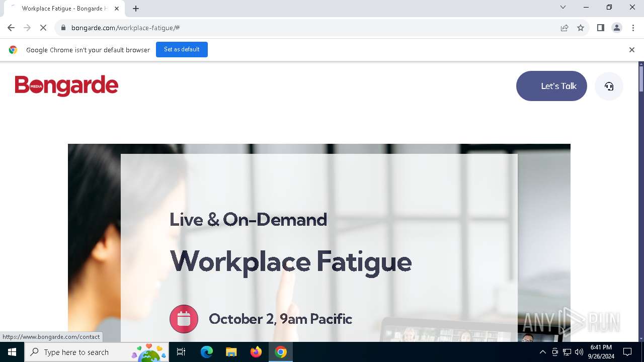Open Task View from the taskbar
Image resolution: width=644 pixels, height=362 pixels.
click(x=181, y=352)
